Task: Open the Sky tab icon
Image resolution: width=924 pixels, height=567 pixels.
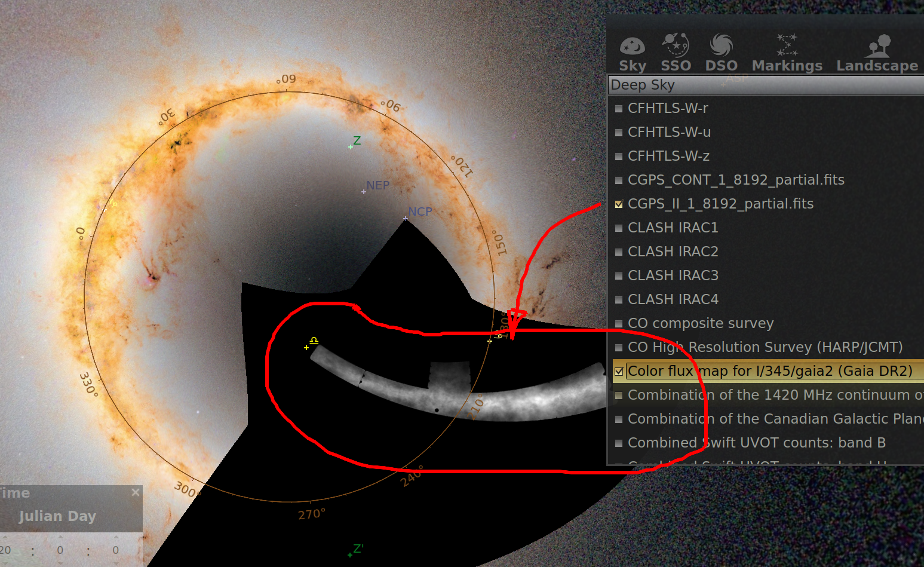Action: [x=632, y=53]
